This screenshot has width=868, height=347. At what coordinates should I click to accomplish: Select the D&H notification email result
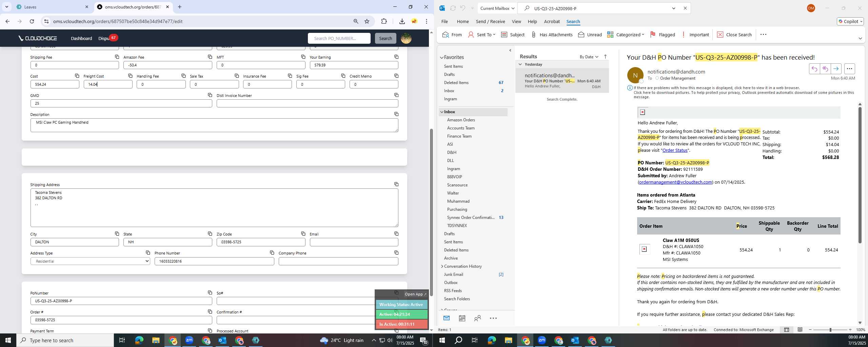tap(562, 81)
